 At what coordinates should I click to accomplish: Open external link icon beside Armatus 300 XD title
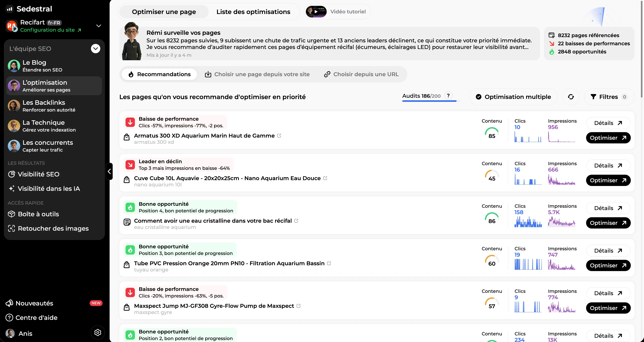point(279,135)
